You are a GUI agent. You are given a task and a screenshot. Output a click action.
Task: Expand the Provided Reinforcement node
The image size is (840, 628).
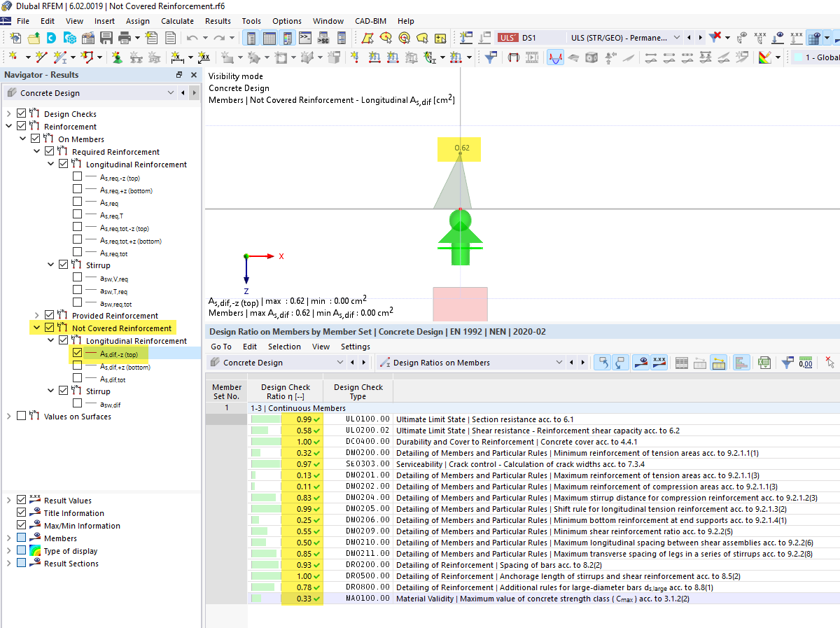tap(37, 315)
